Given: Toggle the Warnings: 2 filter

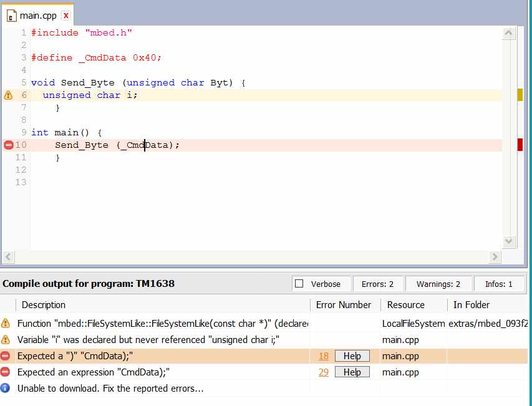Looking at the screenshot, I should pos(438,284).
